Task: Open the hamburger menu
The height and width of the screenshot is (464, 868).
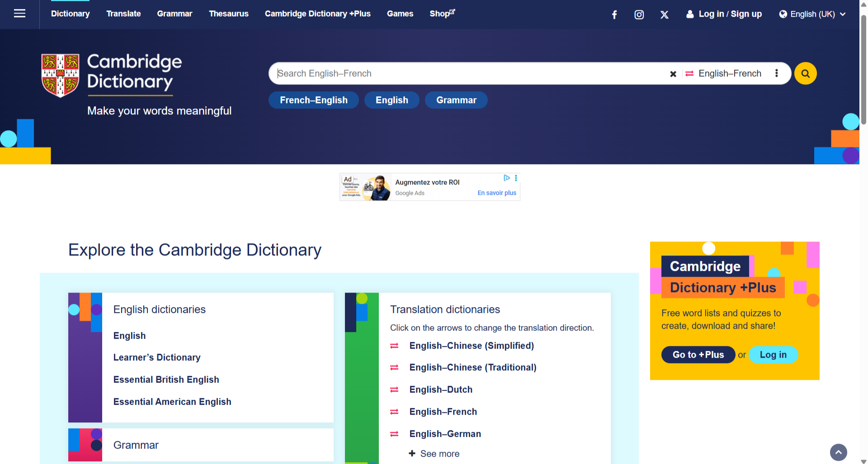Action: pos(19,14)
